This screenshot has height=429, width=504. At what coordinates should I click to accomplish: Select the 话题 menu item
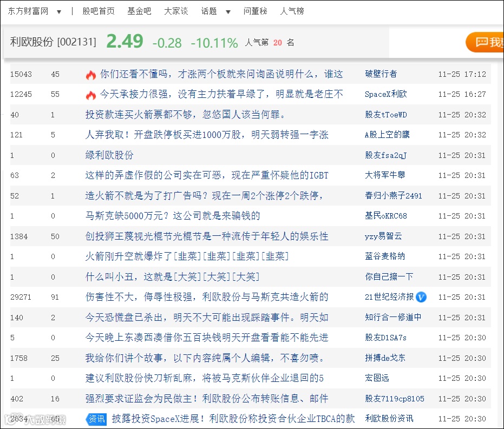[x=209, y=11]
